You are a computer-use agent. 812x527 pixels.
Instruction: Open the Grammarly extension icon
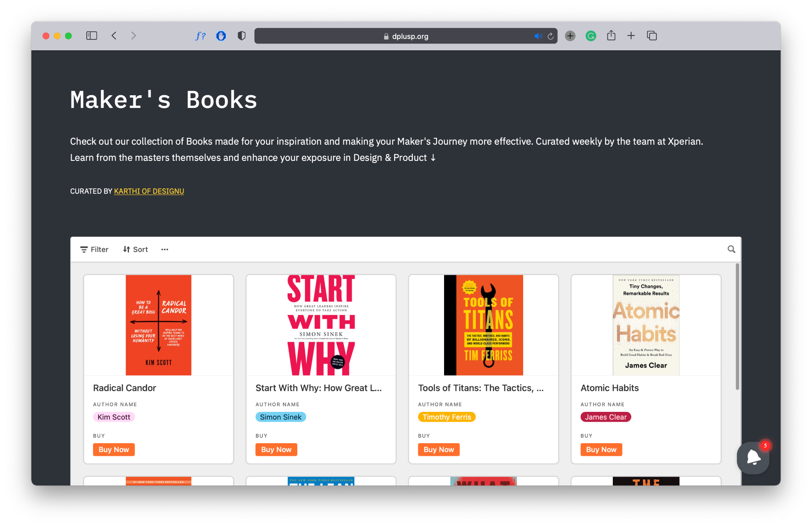point(591,36)
